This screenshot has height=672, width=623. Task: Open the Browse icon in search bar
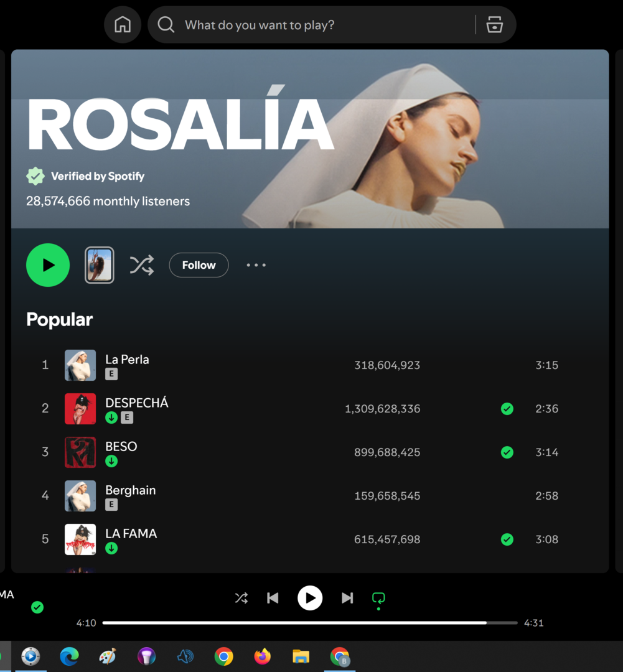(494, 25)
